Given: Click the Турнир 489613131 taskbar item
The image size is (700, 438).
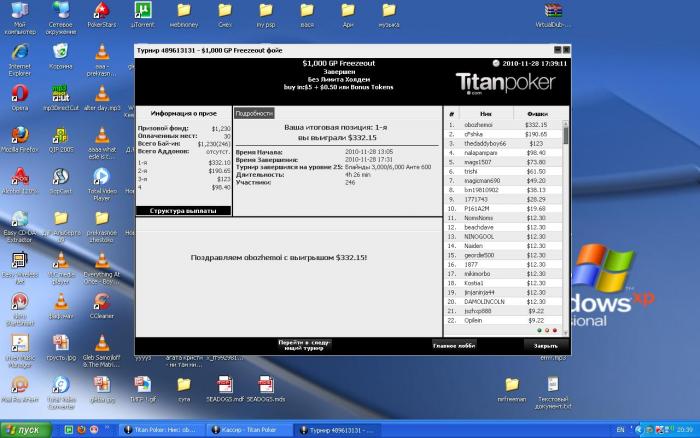Looking at the screenshot, I should [337, 430].
